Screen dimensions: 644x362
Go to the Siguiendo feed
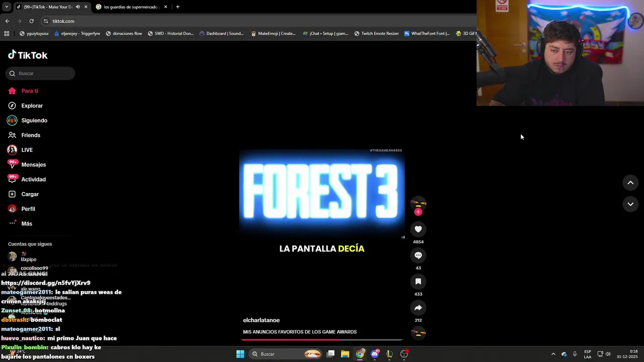point(28,121)
